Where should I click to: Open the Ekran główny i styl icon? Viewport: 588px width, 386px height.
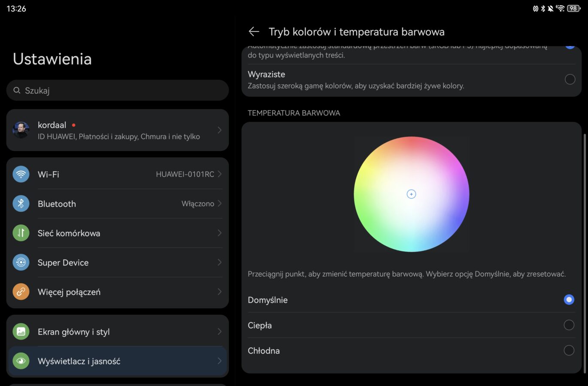pyautogui.click(x=21, y=332)
